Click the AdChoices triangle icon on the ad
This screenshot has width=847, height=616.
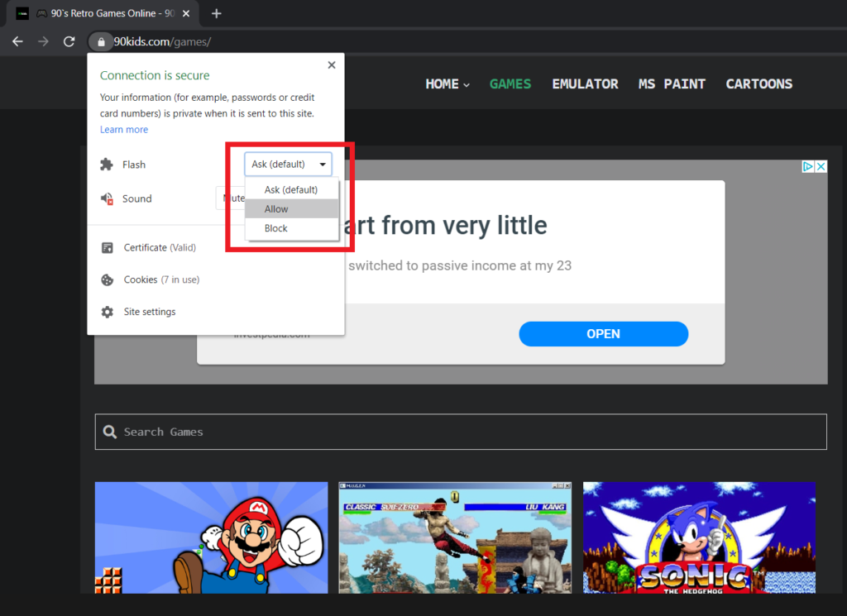807,166
